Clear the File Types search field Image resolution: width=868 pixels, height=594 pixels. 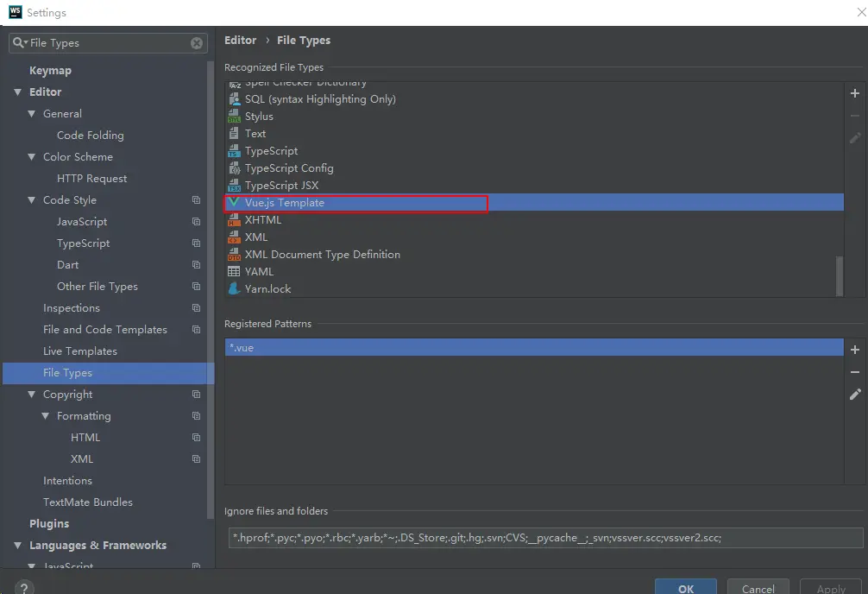click(197, 43)
